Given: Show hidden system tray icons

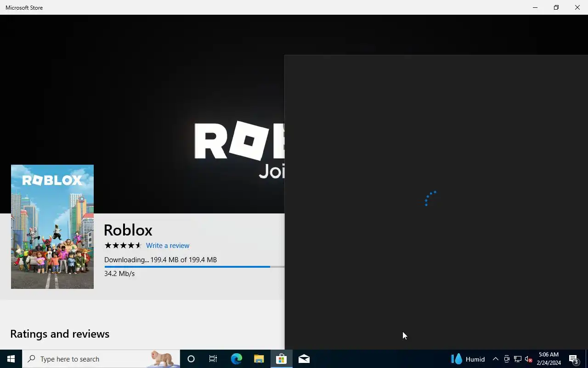Looking at the screenshot, I should [x=495, y=359].
